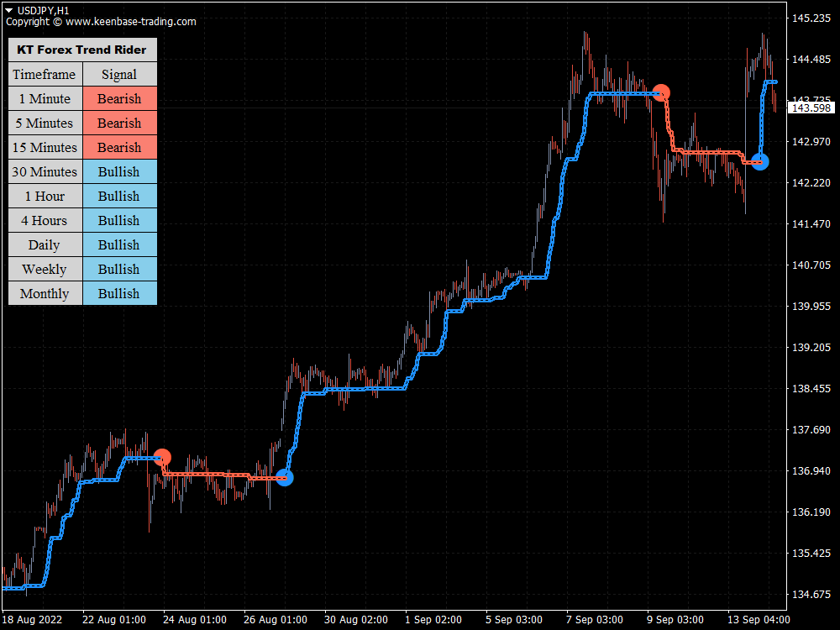Image resolution: width=840 pixels, height=630 pixels.
Task: Click the 13 Sep 04:00 date label
Action: point(759,620)
